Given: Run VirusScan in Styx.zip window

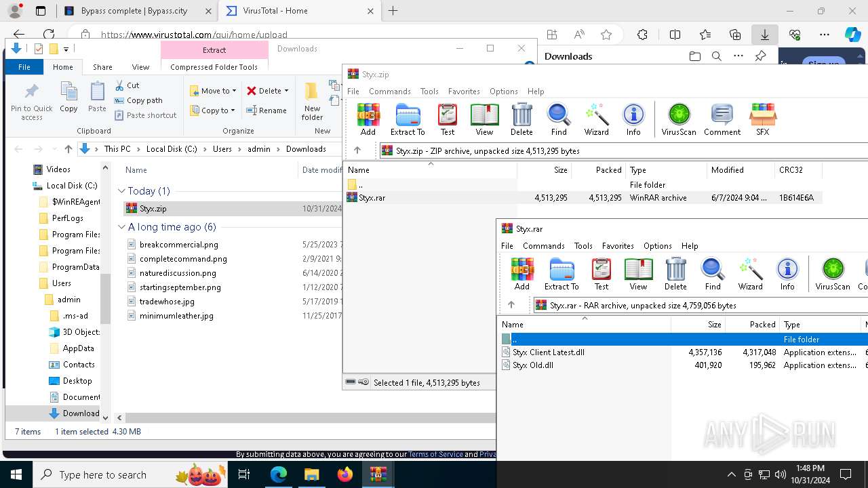Looking at the screenshot, I should (x=679, y=120).
